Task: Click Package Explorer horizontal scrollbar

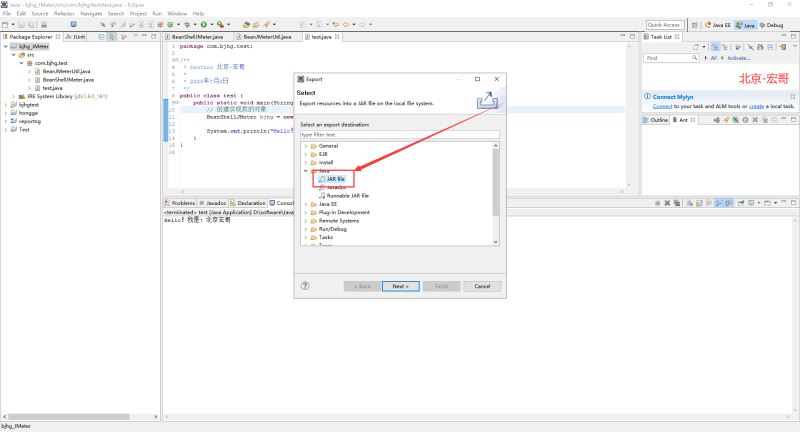Action: pyautogui.click(x=69, y=417)
